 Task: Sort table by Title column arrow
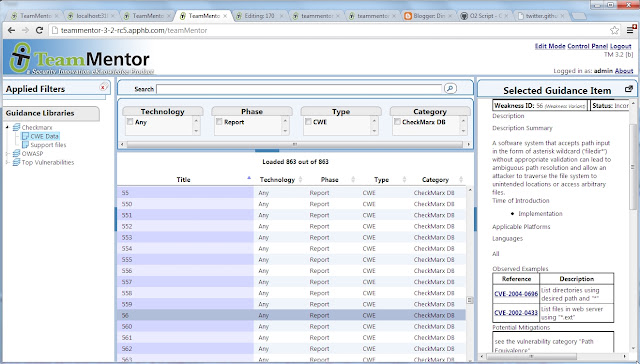(249, 178)
